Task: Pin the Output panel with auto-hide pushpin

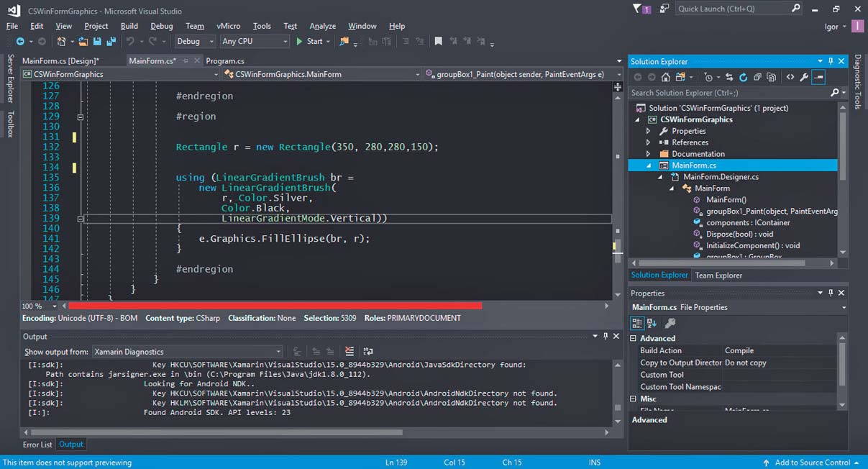Action: [x=606, y=336]
